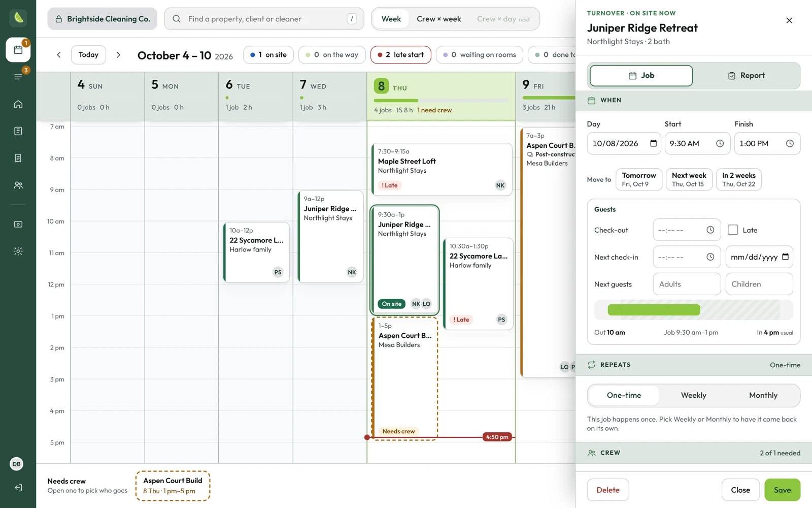Click the Today button
The height and width of the screenshot is (508, 812).
pyautogui.click(x=88, y=55)
